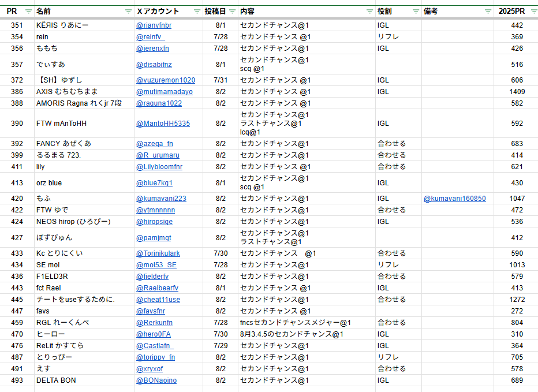Click the @pamjmgt link
This screenshot has height=392, width=538.
pyautogui.click(x=154, y=238)
